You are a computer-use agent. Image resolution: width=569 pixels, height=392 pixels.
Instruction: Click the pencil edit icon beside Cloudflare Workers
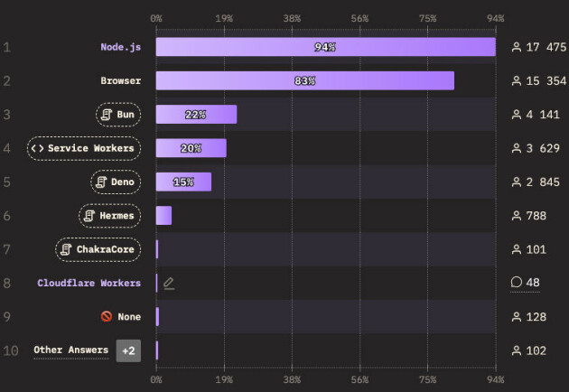[x=169, y=283]
